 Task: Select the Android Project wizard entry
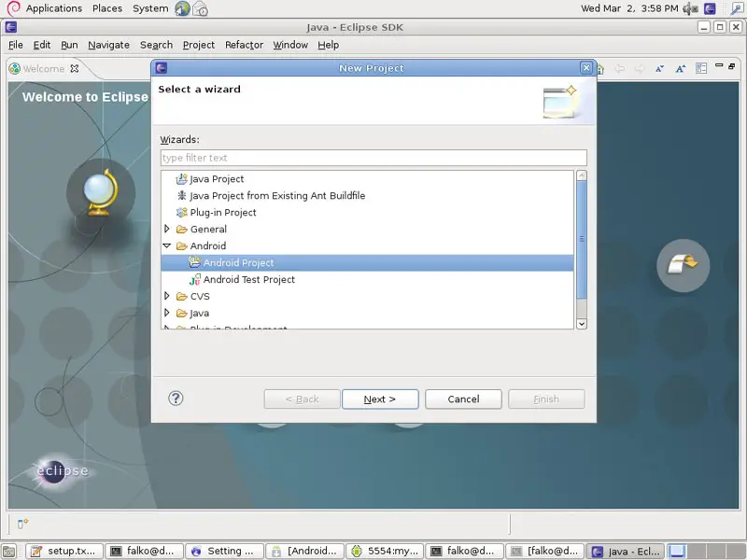[367, 263]
